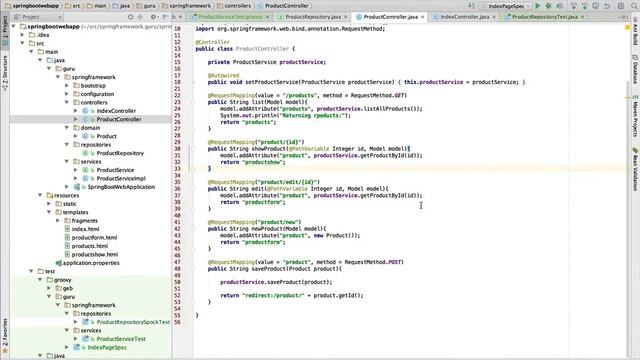This screenshot has height=360, width=640.
Task: Select IndexController in the project tree
Action: point(116,111)
